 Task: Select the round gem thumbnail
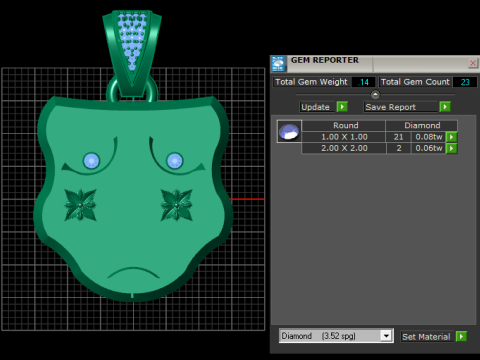click(289, 131)
